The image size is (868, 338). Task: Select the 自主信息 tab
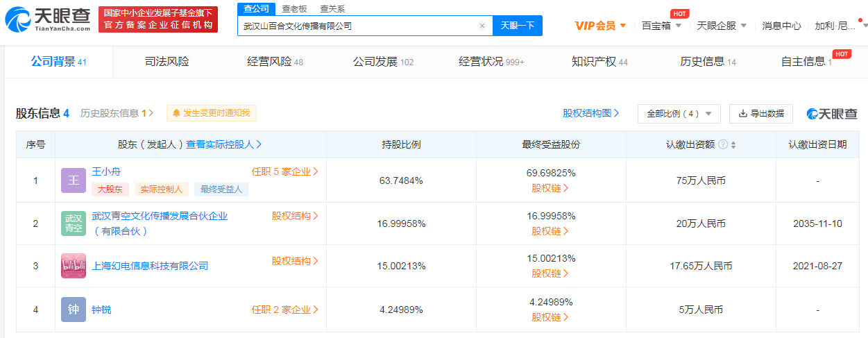coord(806,62)
